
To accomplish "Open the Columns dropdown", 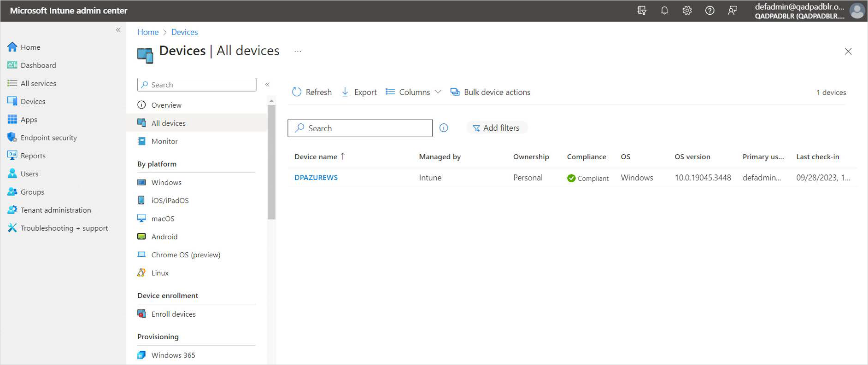I will coord(413,92).
